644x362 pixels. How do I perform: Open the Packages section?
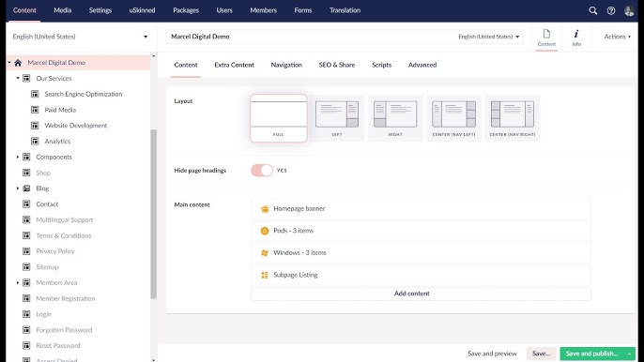tap(186, 10)
